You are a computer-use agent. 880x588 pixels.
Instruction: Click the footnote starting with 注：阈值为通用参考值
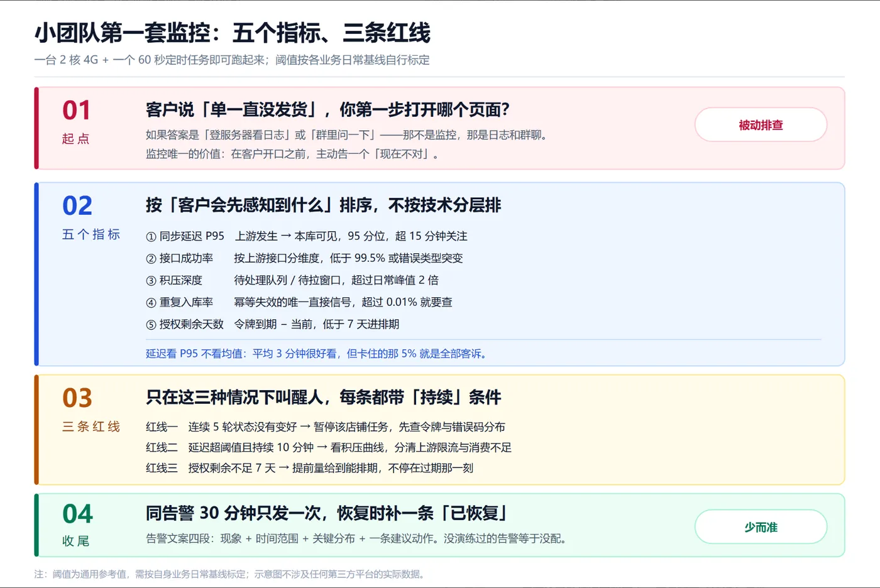[231, 574]
